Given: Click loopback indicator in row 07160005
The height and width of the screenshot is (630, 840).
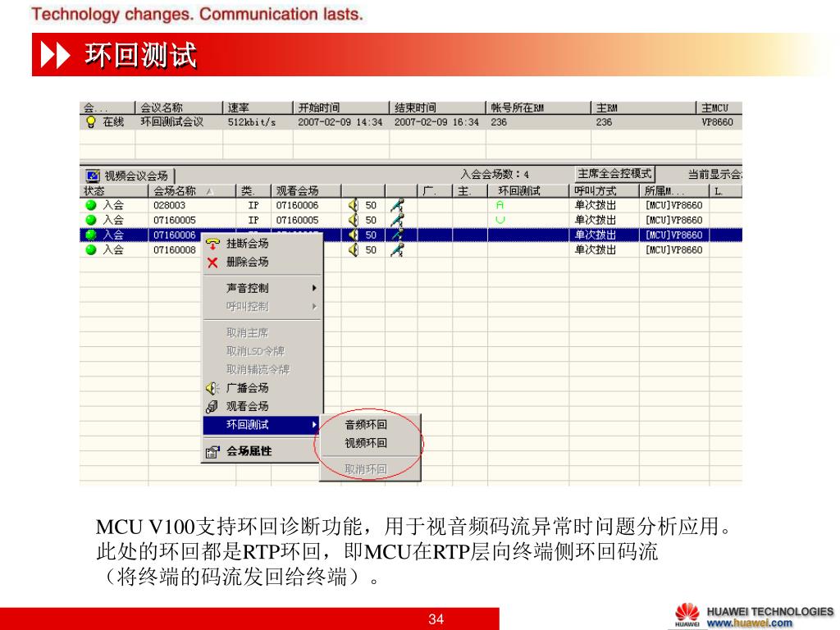Looking at the screenshot, I should 500,220.
